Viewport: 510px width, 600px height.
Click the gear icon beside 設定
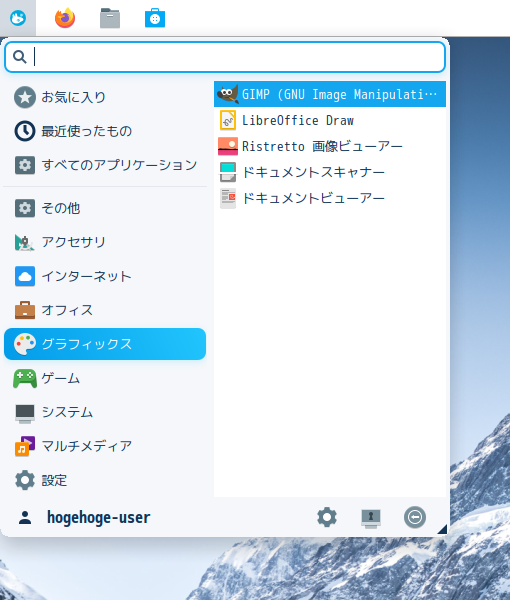pos(25,480)
